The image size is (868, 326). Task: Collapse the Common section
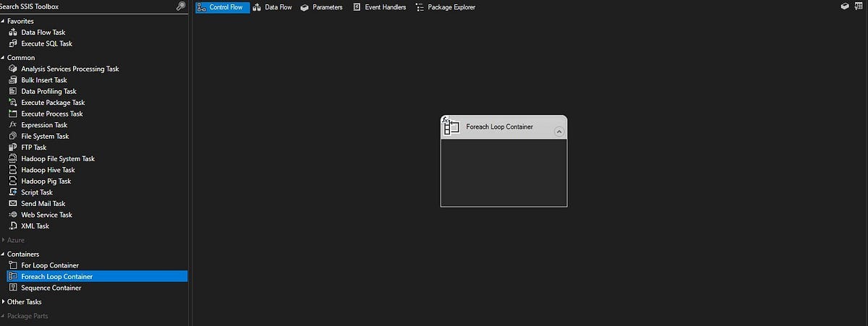(x=3, y=58)
